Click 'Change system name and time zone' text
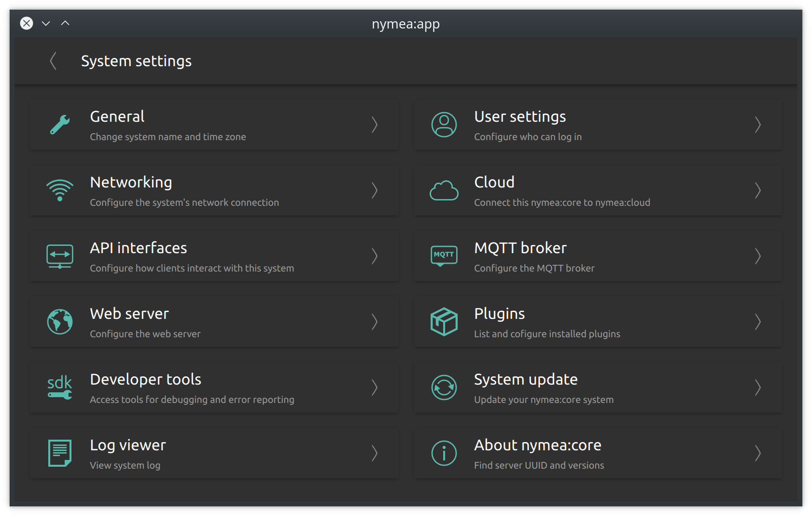812x516 pixels. [168, 137]
